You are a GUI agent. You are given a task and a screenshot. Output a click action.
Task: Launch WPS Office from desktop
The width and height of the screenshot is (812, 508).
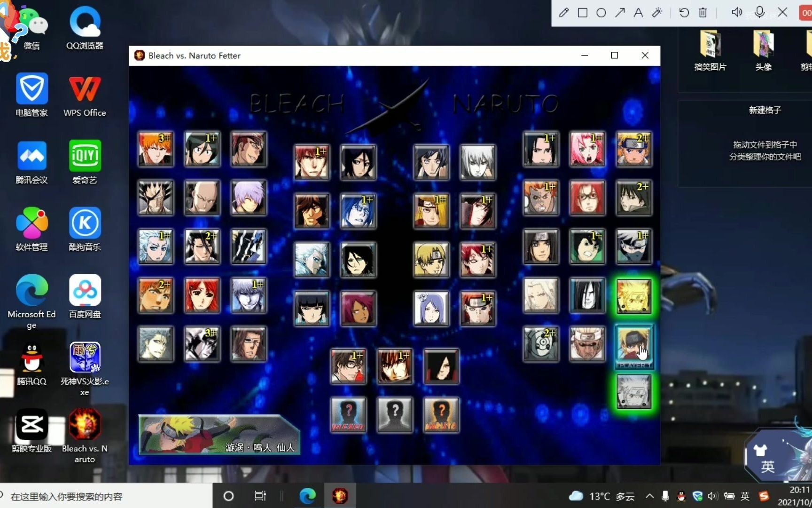(85, 95)
